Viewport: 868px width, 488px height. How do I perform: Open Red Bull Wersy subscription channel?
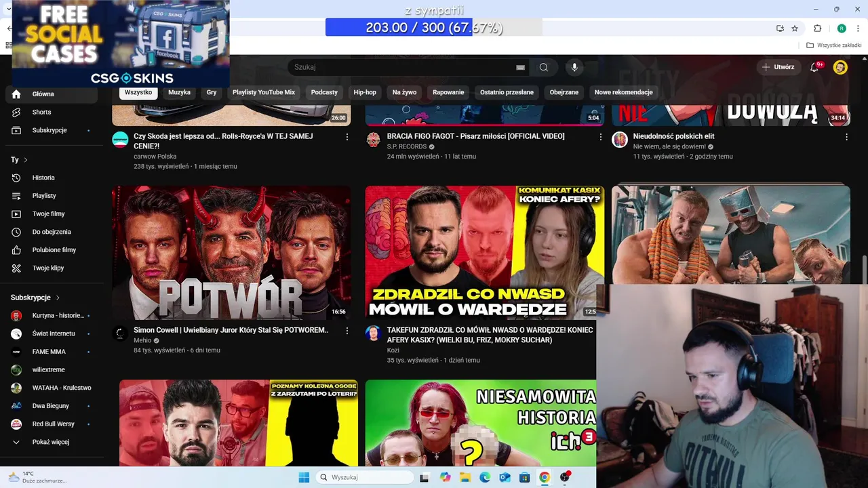(52, 424)
